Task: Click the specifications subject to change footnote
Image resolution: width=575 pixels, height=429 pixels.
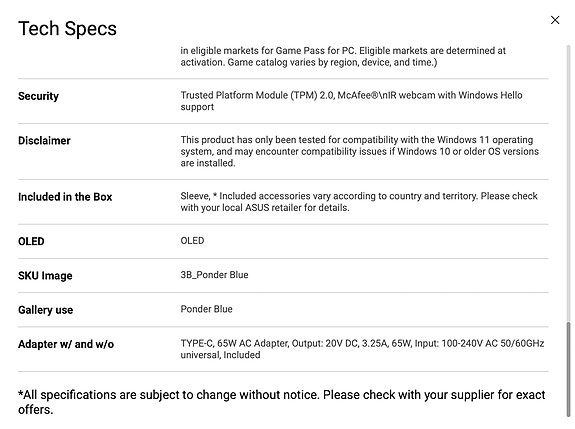Action: [282, 402]
